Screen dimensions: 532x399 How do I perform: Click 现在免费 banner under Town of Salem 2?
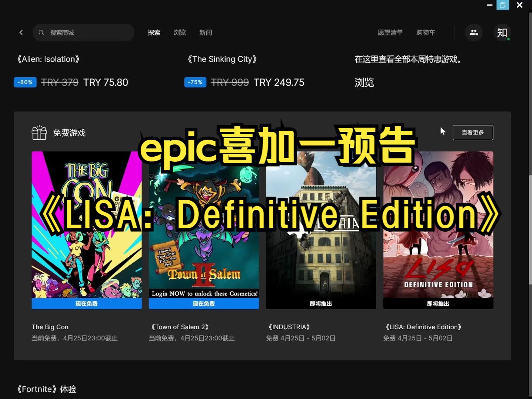coord(204,304)
